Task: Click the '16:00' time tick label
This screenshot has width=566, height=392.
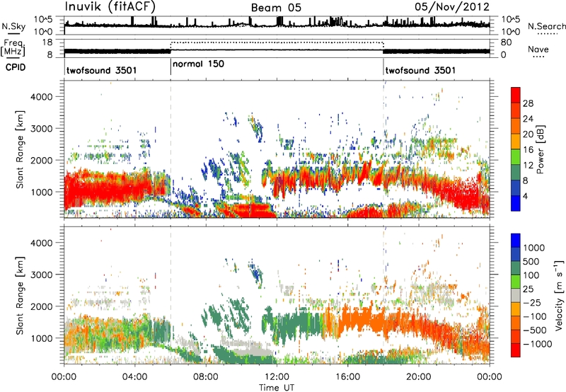Action: pyautogui.click(x=347, y=377)
